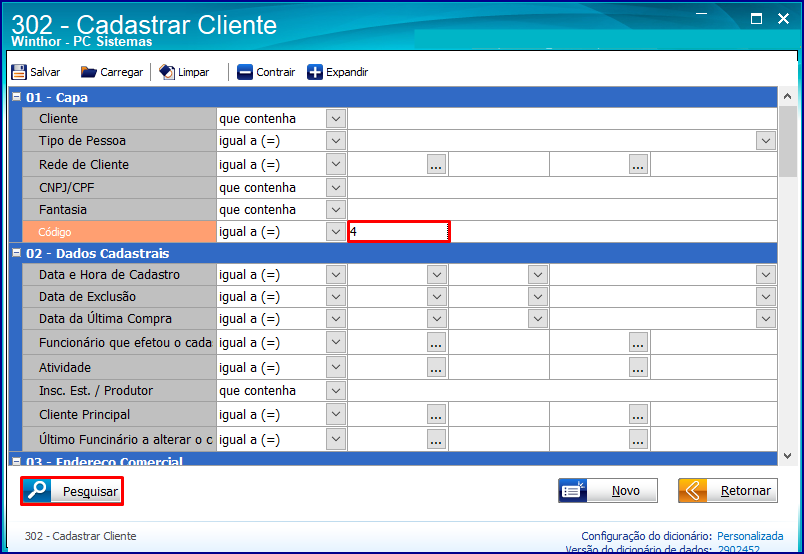Open the Personalizada dictionary configuration link

tap(750, 536)
